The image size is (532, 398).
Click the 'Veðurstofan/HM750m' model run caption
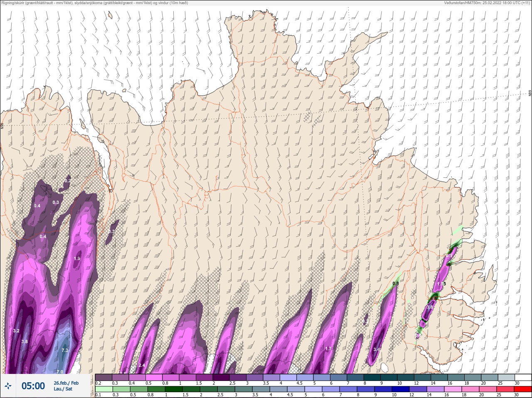(488, 3)
